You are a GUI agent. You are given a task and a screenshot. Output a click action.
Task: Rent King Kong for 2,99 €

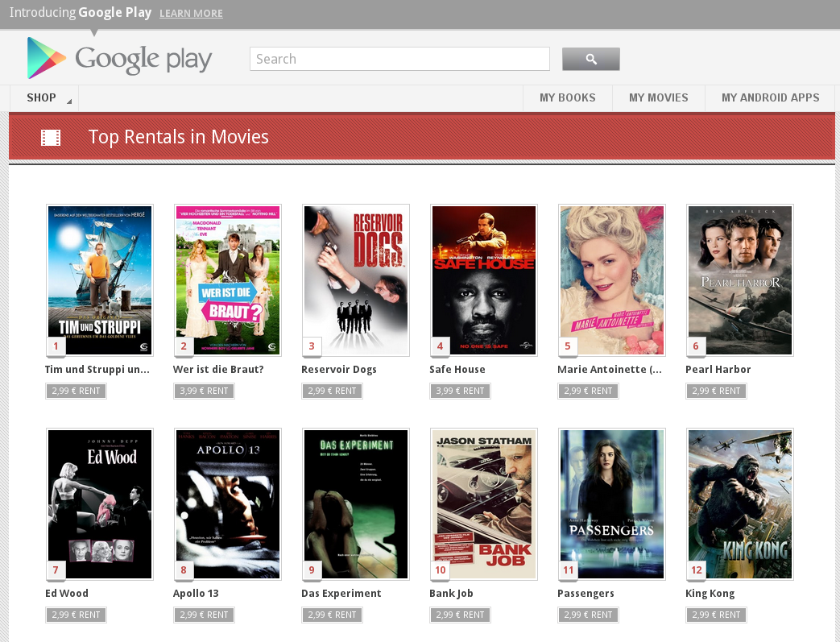pyautogui.click(x=716, y=615)
